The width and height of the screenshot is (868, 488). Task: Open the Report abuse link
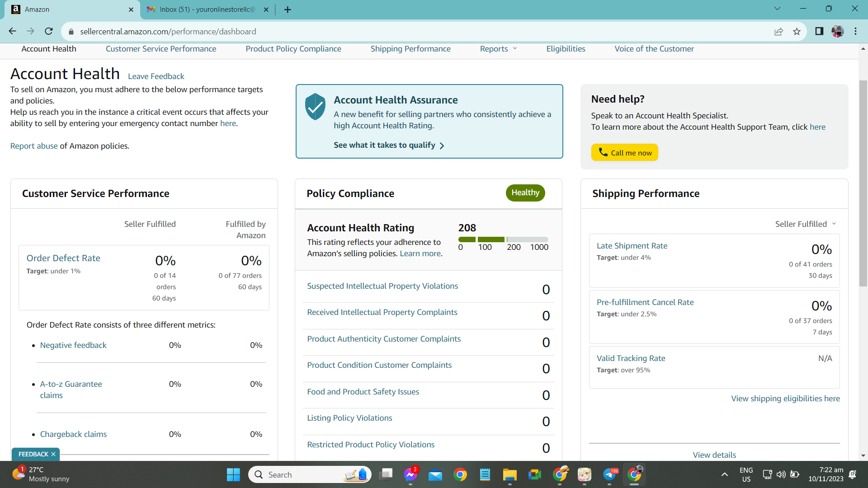pyautogui.click(x=34, y=146)
